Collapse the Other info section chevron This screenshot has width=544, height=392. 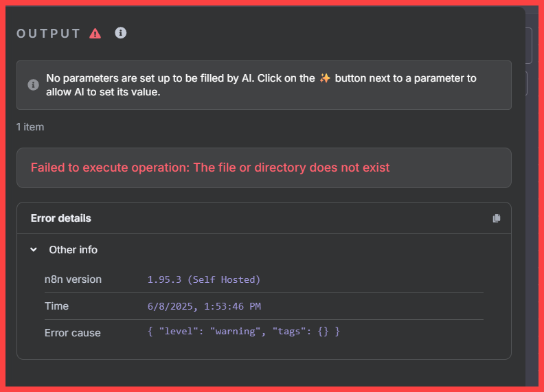click(34, 249)
